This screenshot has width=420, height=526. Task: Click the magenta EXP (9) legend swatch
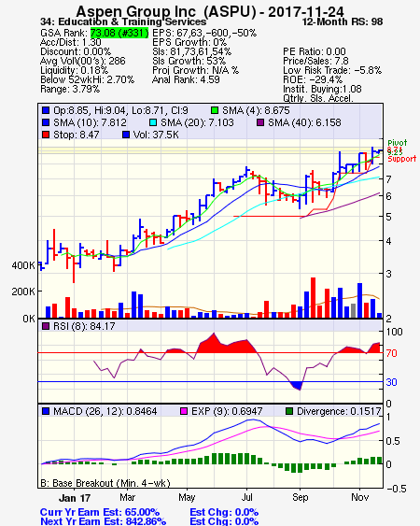(184, 411)
